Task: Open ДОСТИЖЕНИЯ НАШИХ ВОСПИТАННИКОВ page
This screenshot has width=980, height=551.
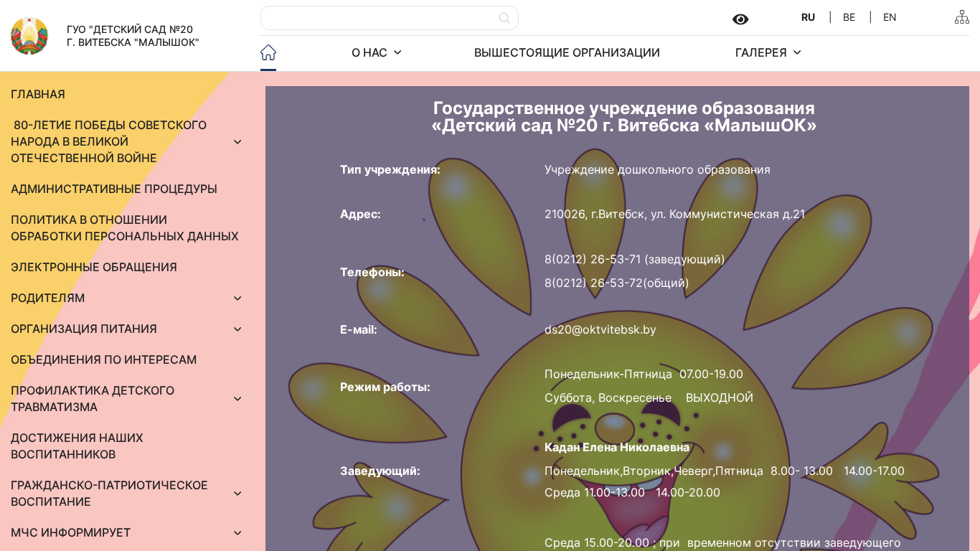Action: point(77,446)
